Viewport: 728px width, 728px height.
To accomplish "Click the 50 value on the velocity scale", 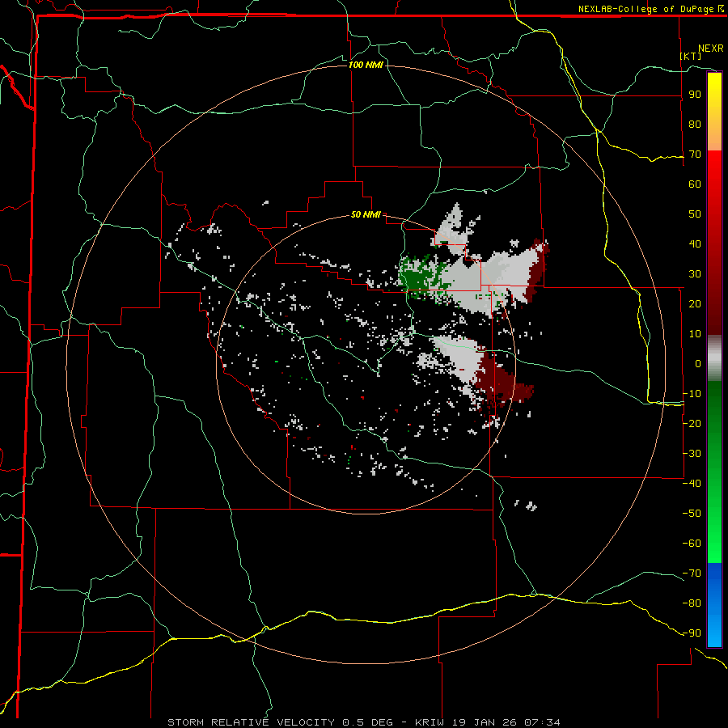I will (x=695, y=214).
